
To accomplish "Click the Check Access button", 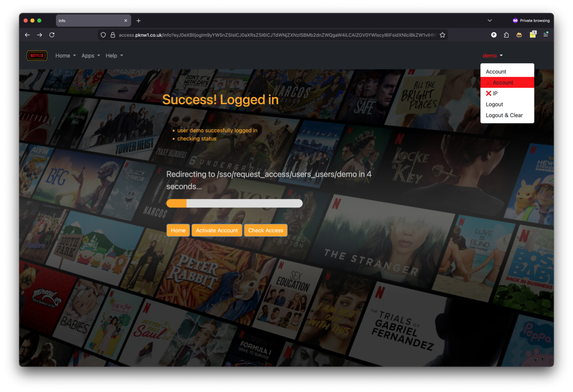I will click(266, 230).
